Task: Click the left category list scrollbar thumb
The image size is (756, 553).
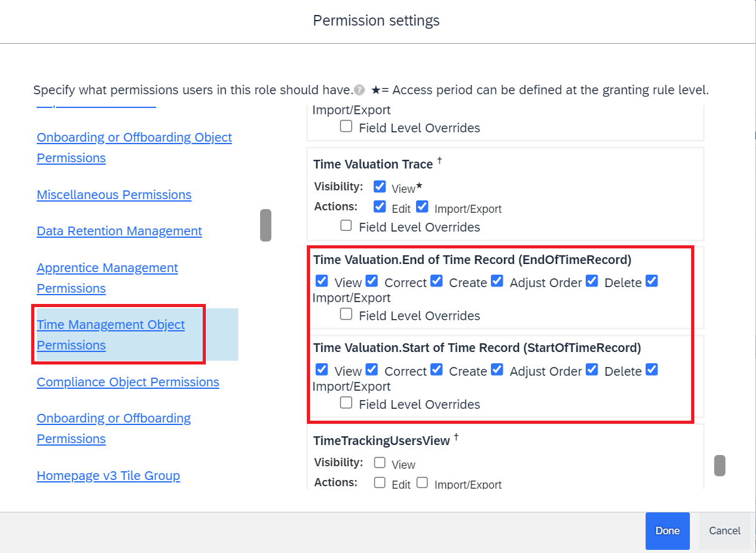Action: (x=266, y=225)
